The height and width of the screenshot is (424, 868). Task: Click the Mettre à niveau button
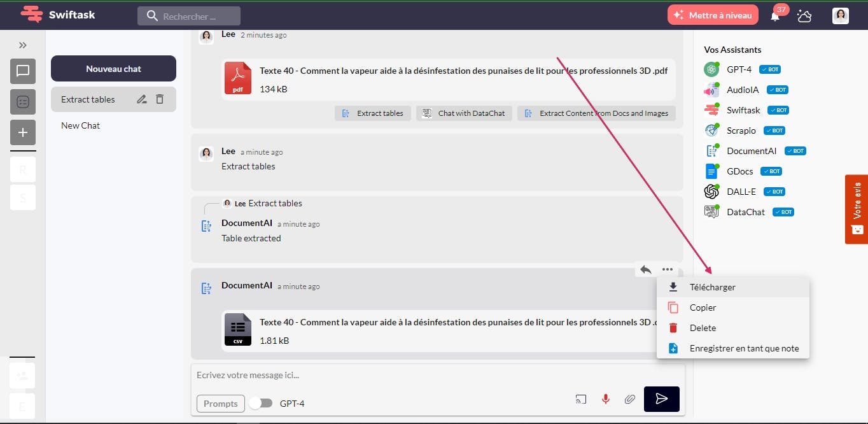[713, 15]
